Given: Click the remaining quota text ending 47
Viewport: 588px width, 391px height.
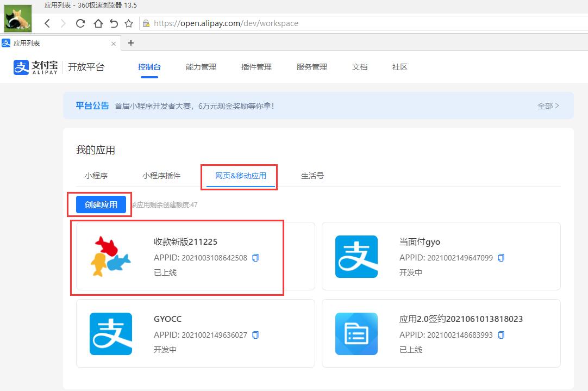Looking at the screenshot, I should coord(165,205).
